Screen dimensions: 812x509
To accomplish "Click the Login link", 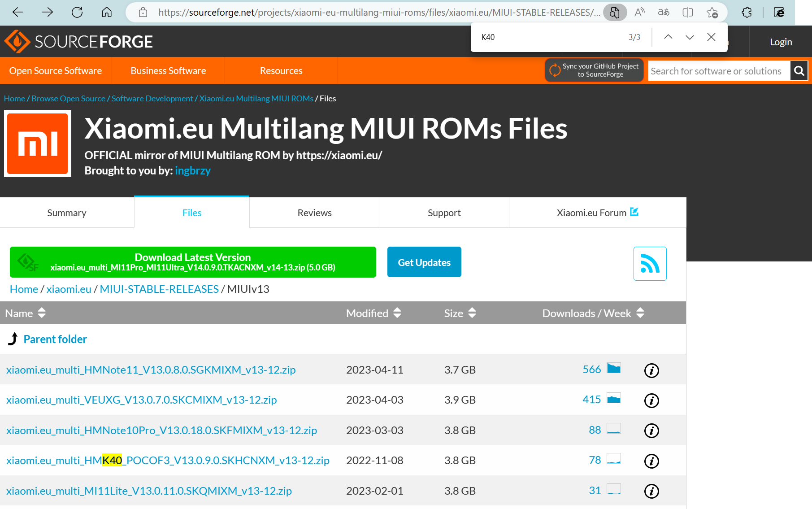I will pos(781,42).
